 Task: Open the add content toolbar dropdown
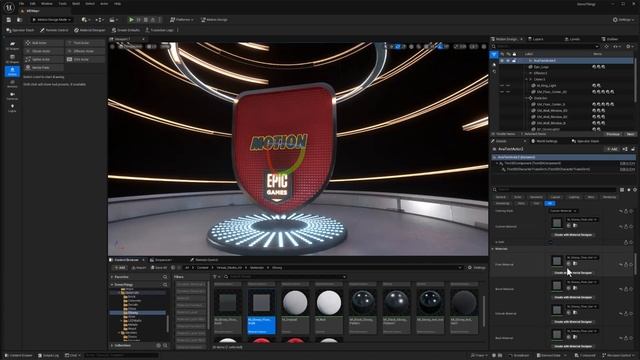tap(85, 20)
